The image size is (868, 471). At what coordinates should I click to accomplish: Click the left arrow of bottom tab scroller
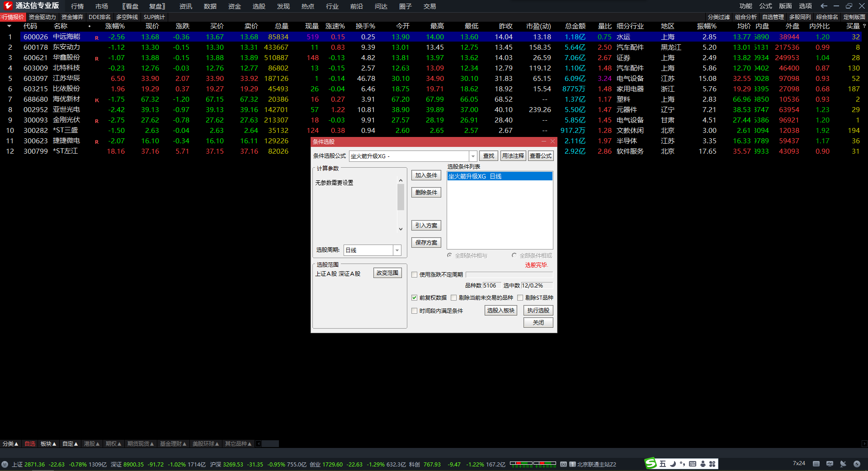(259, 444)
